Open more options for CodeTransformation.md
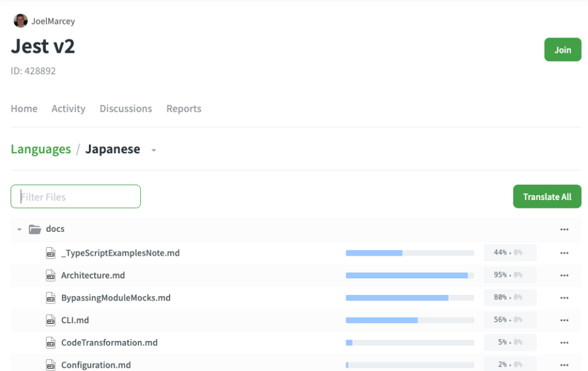The image size is (588, 371). (564, 343)
